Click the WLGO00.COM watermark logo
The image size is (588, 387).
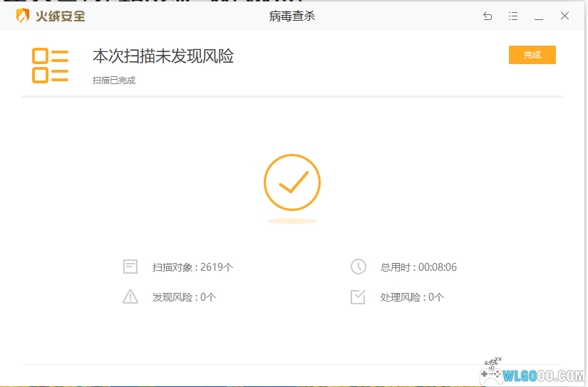click(x=535, y=374)
